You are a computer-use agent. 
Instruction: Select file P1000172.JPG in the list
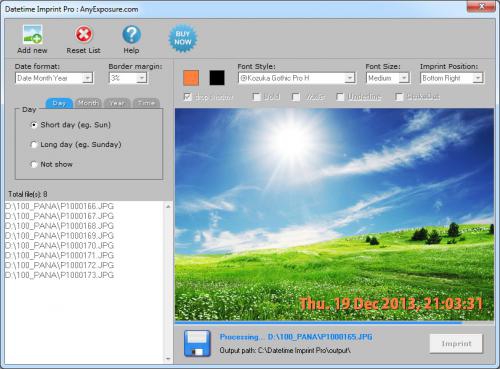(x=60, y=265)
